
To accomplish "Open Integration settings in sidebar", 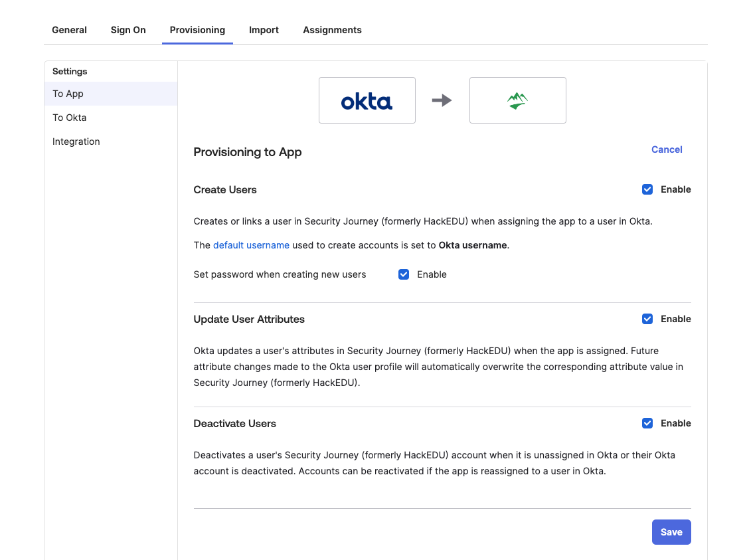I will [111, 141].
